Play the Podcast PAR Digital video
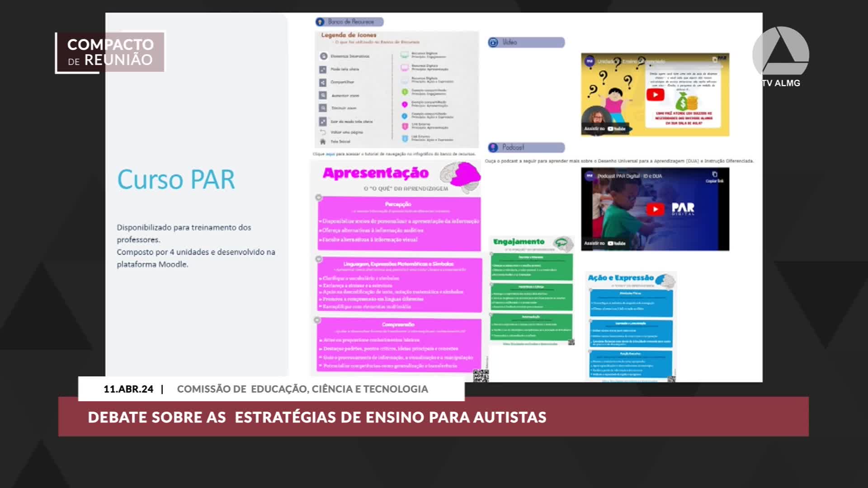The height and width of the screenshot is (488, 868). point(655,209)
